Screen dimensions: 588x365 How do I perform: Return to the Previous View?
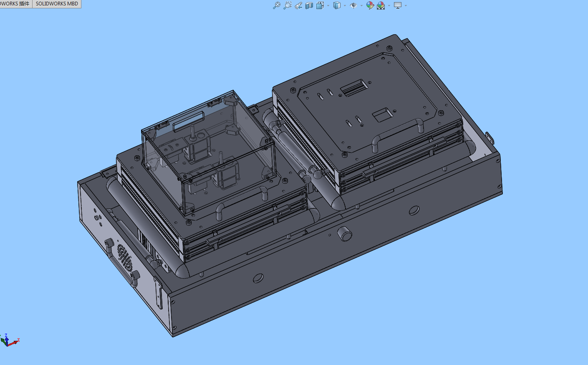[x=298, y=5]
